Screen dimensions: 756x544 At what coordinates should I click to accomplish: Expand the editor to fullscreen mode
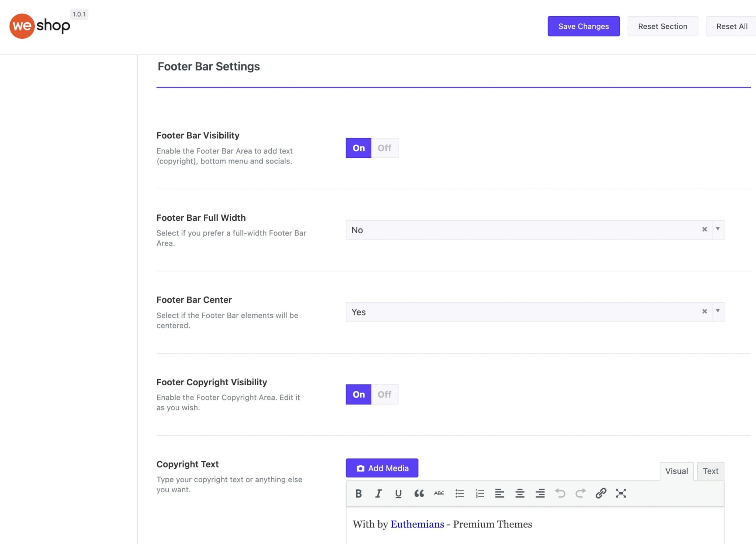tap(621, 493)
